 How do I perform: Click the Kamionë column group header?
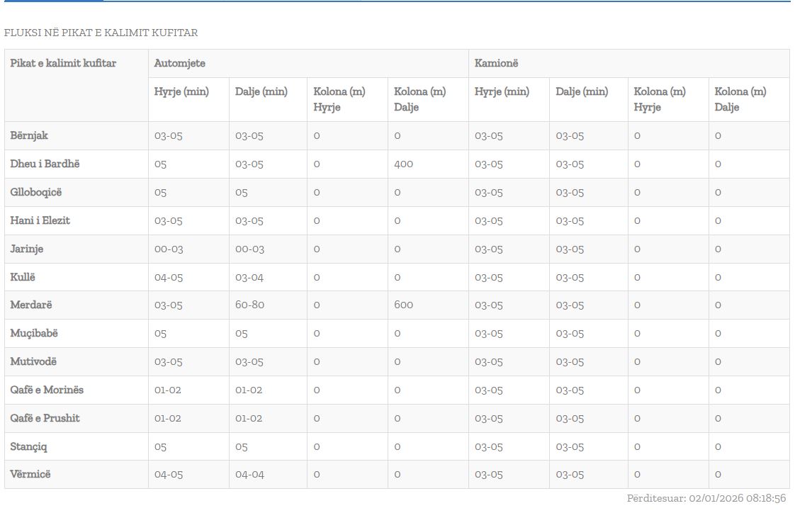(496, 63)
